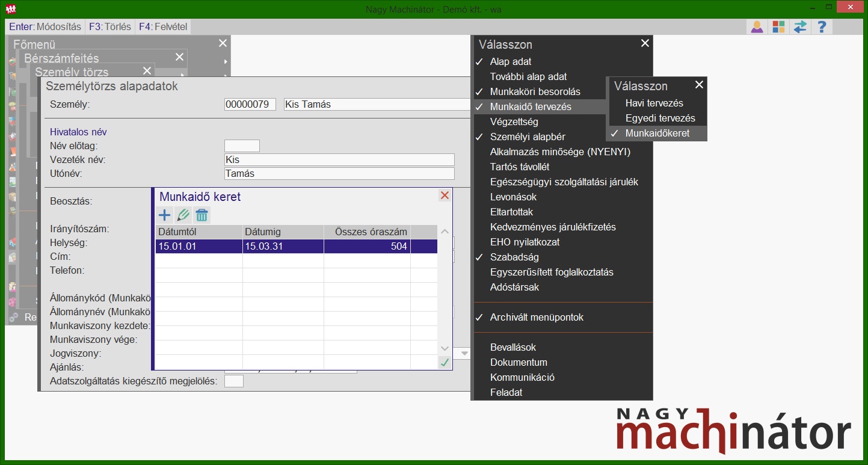Click the table scroll up arrow
Image resolution: width=868 pixels, height=465 pixels.
(x=445, y=232)
